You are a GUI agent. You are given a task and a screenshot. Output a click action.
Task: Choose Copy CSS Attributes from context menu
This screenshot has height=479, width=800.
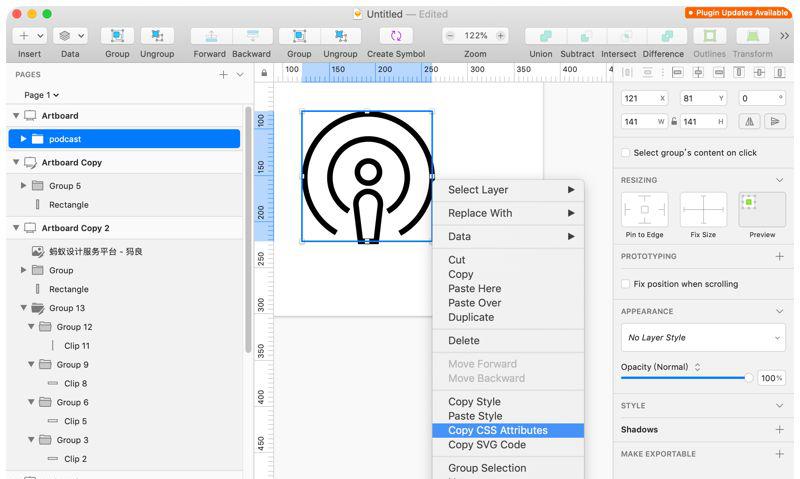(x=508, y=431)
